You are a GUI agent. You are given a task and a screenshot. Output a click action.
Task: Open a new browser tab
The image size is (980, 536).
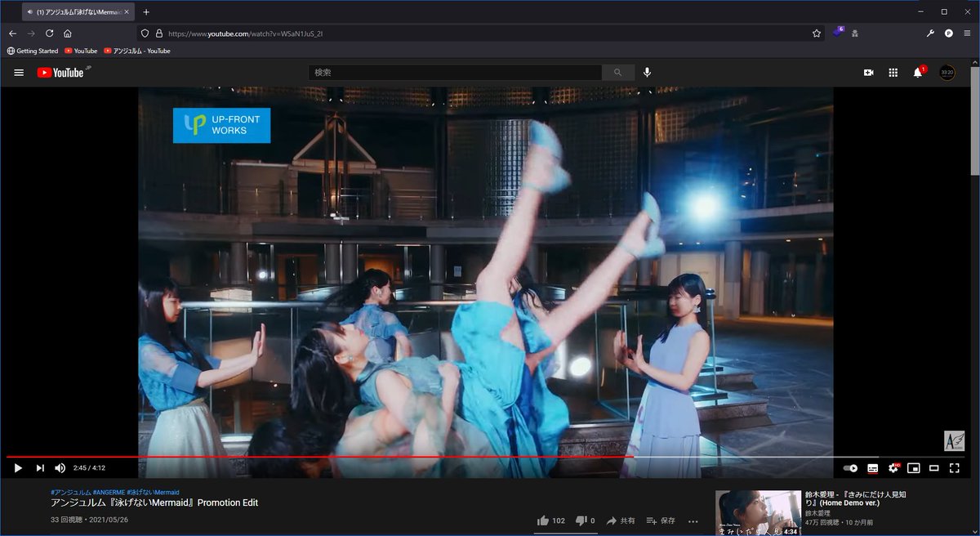[x=146, y=12]
